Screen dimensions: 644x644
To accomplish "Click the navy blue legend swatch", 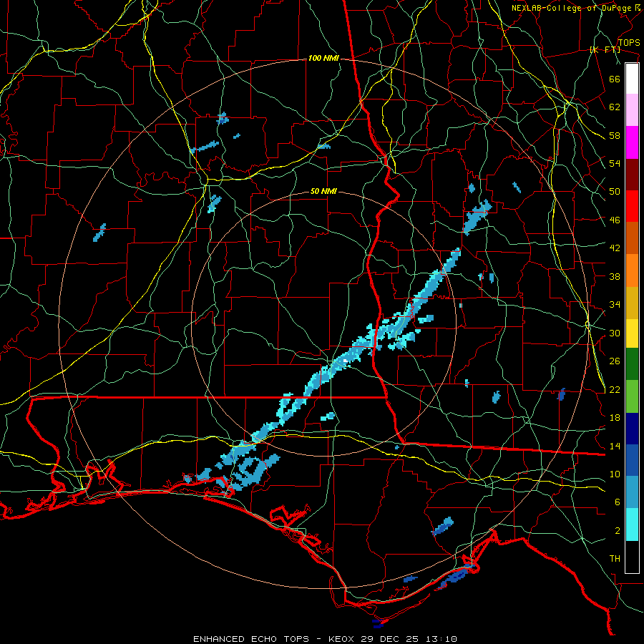I will click(632, 429).
